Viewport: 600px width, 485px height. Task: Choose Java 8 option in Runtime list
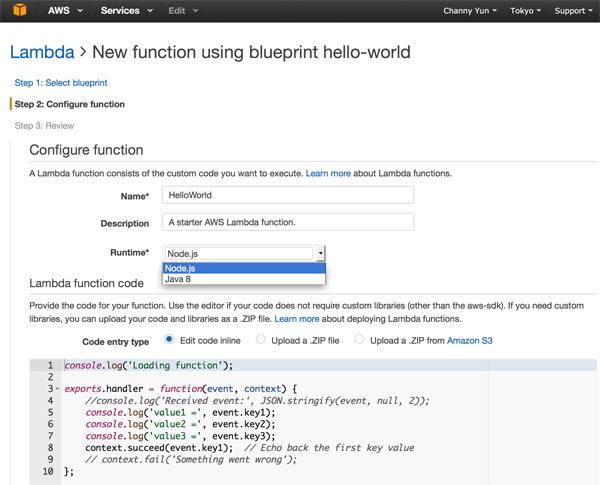coord(244,279)
